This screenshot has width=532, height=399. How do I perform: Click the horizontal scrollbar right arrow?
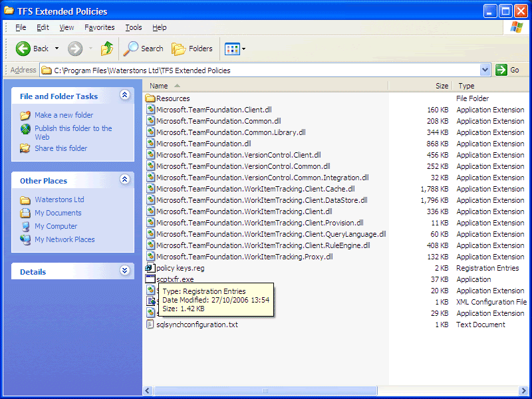[523, 390]
